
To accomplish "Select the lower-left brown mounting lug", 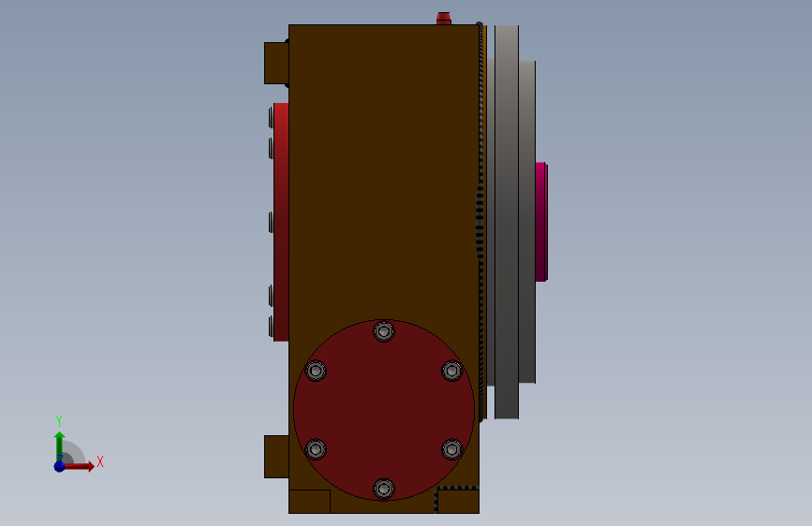I will [x=276, y=457].
